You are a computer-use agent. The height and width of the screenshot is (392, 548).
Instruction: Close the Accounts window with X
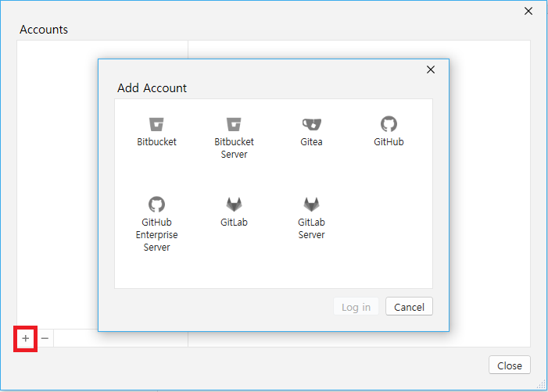pos(528,11)
